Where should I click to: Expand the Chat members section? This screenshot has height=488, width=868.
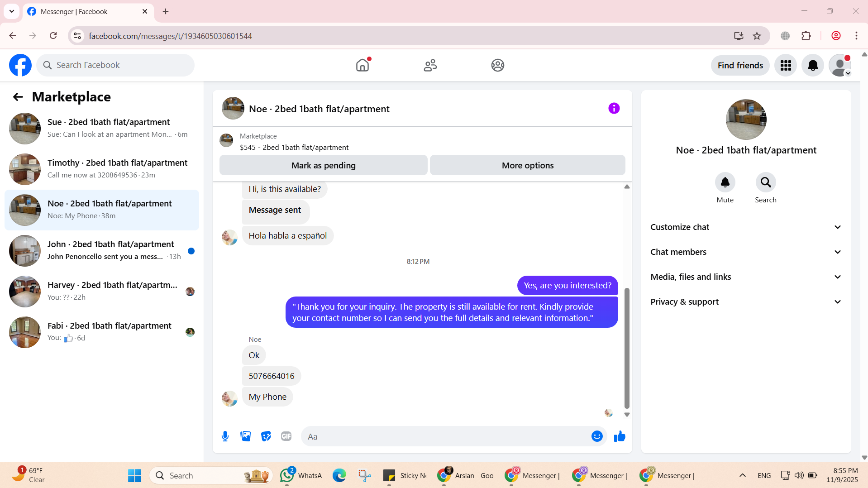pos(746,252)
